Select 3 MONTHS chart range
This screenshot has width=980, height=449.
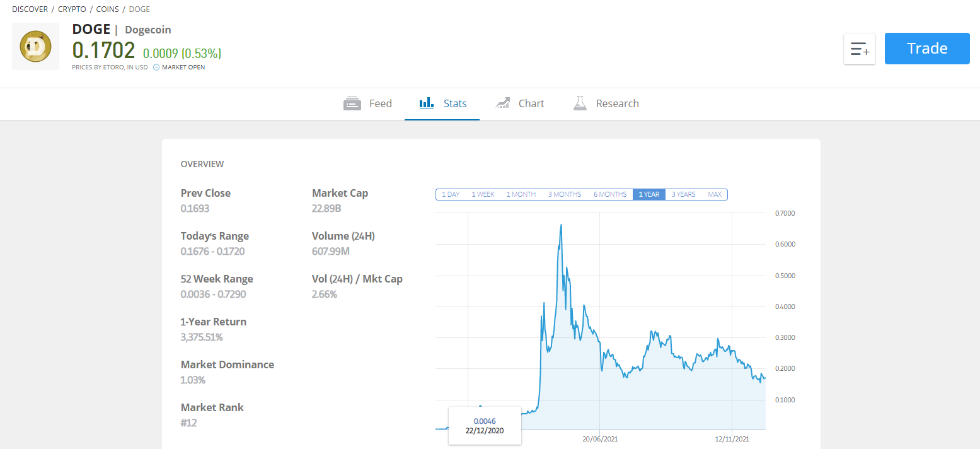coord(565,194)
